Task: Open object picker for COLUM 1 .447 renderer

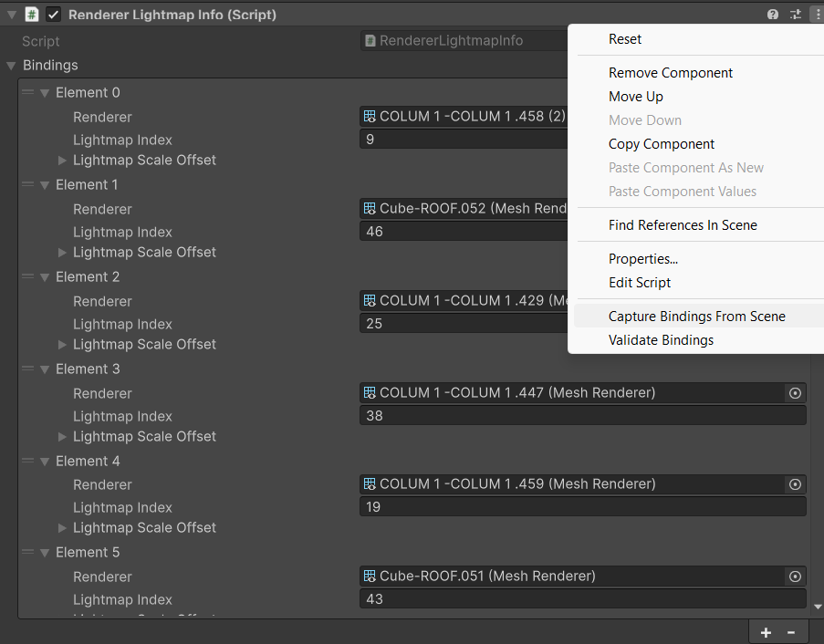Action: (x=795, y=393)
